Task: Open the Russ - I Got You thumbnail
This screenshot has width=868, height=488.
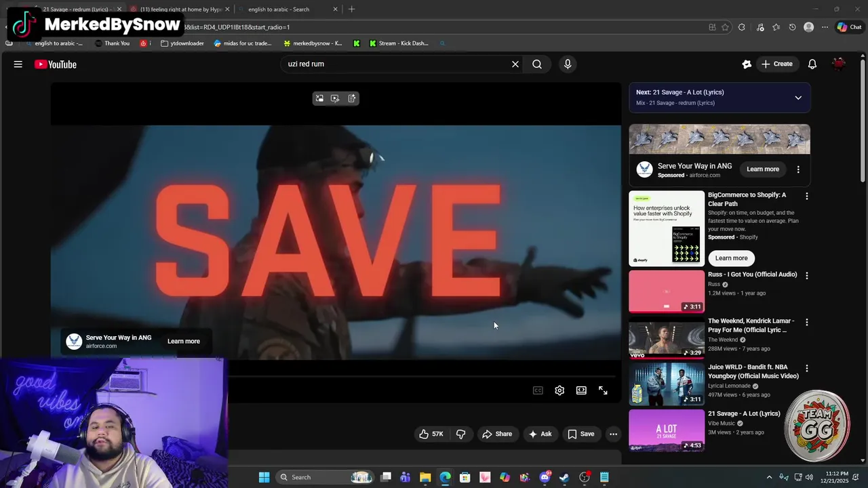Action: (x=667, y=291)
